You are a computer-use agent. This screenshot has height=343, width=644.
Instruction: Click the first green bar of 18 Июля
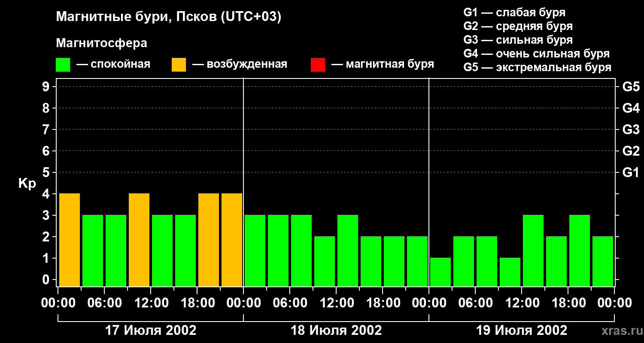pyautogui.click(x=255, y=250)
